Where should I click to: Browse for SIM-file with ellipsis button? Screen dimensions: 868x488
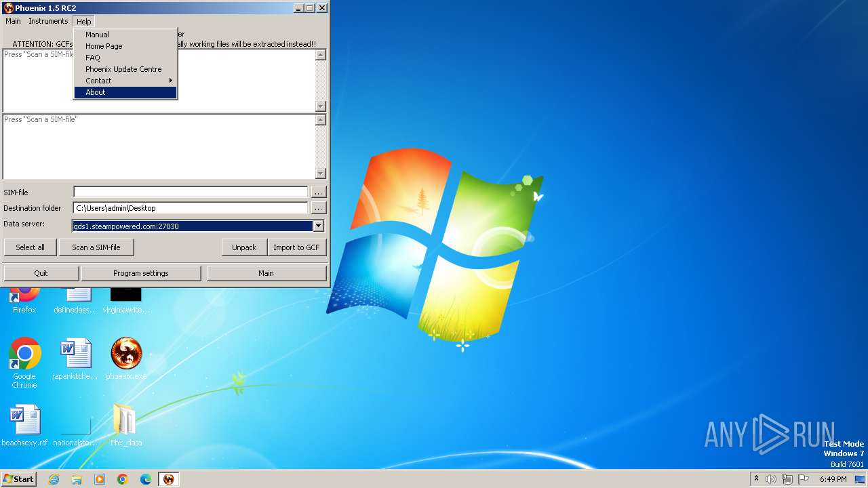pos(318,192)
